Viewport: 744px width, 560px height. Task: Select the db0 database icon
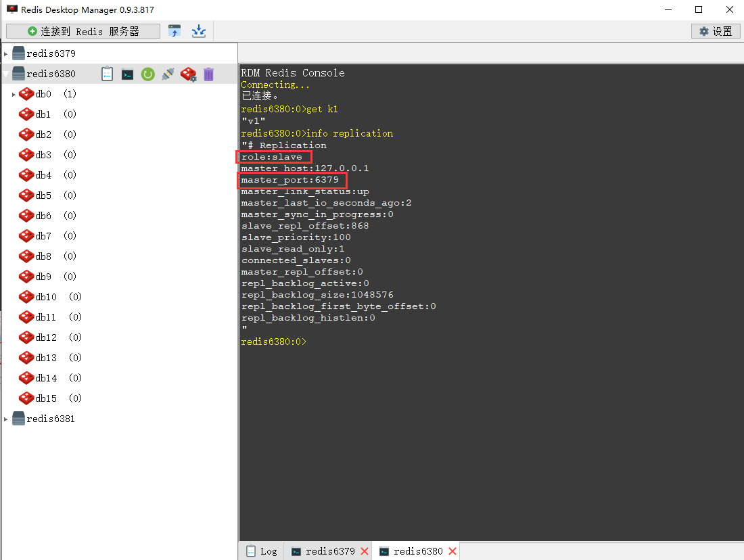point(26,94)
